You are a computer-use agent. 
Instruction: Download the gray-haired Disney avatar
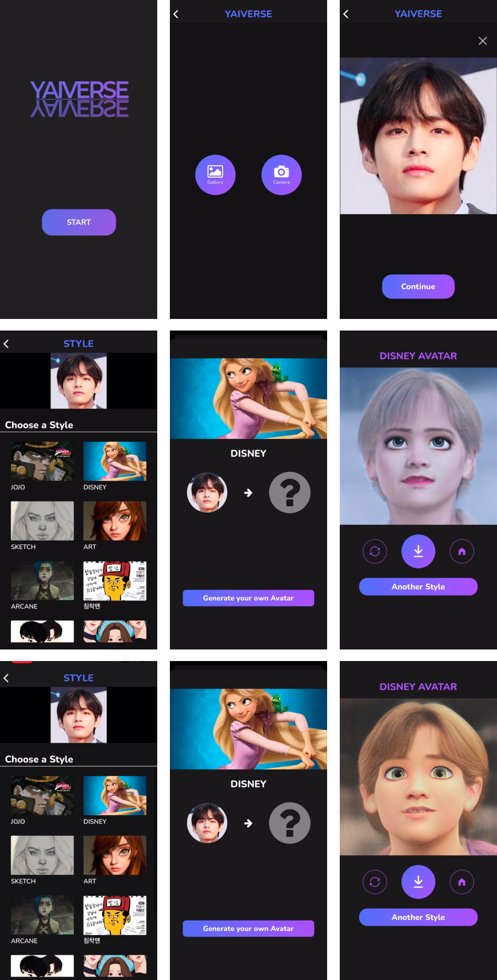[418, 551]
